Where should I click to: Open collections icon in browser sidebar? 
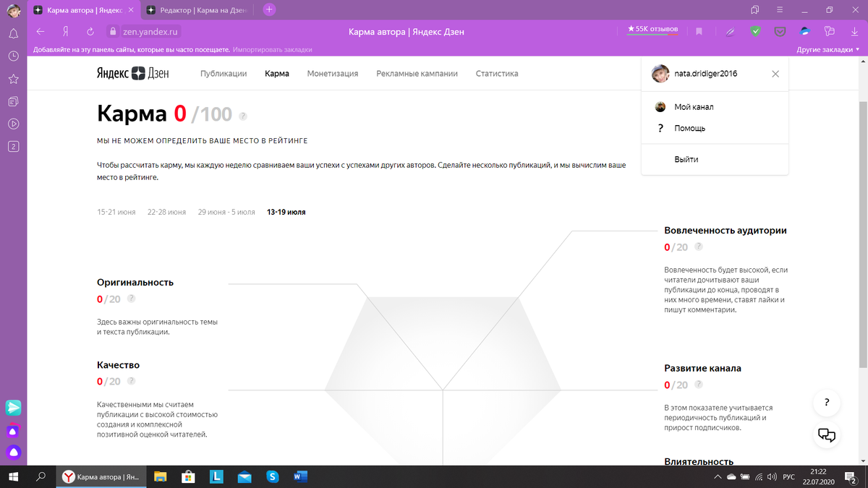[x=13, y=100]
